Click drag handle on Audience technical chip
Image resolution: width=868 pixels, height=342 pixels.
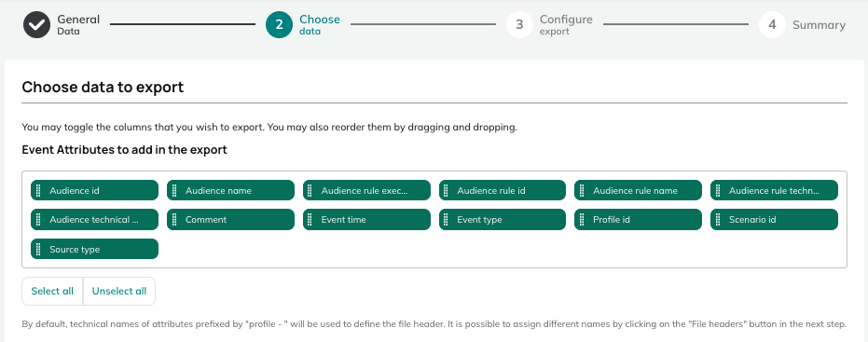38,220
